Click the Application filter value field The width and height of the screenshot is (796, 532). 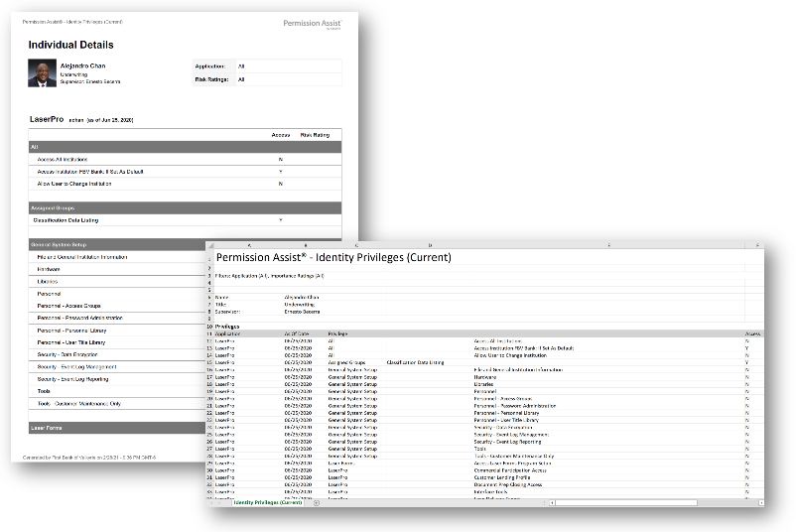click(288, 66)
